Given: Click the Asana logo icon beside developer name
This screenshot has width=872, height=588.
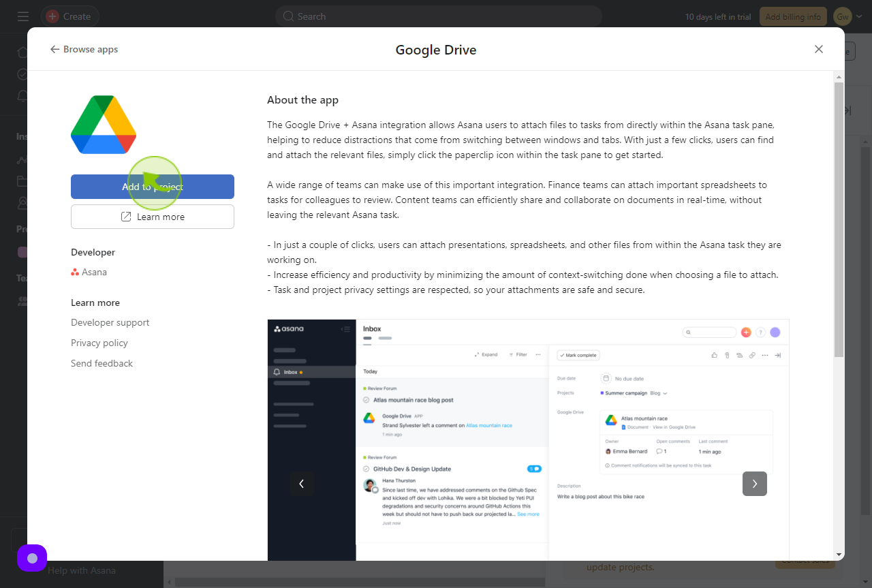Looking at the screenshot, I should point(75,272).
